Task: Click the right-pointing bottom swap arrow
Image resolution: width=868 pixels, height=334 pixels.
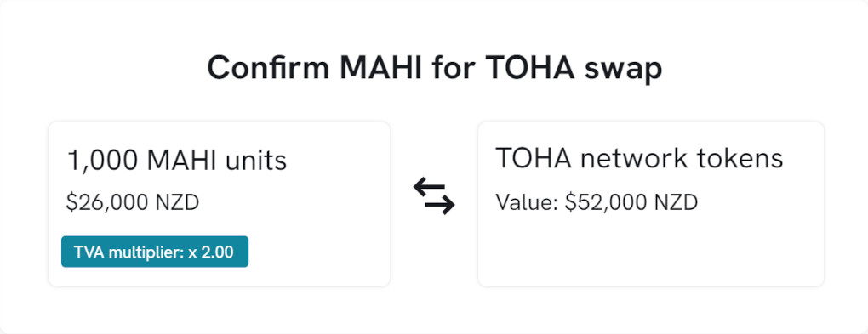Action: [440, 206]
